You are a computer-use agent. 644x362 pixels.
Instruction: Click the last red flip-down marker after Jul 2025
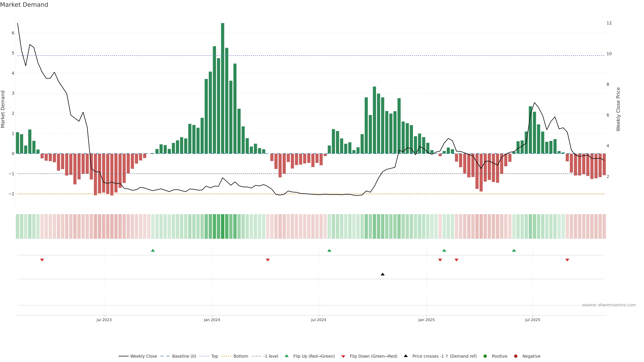[x=567, y=260]
